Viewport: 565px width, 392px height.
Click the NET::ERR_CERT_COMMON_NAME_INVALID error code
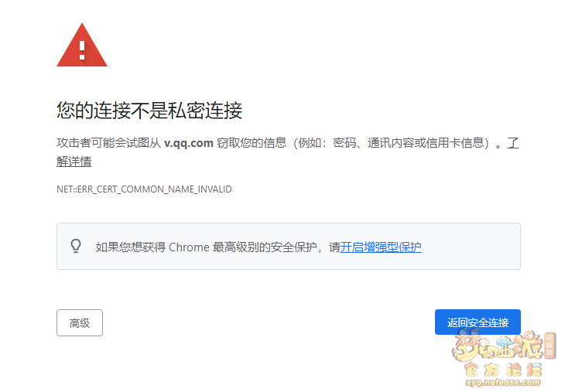tap(144, 189)
